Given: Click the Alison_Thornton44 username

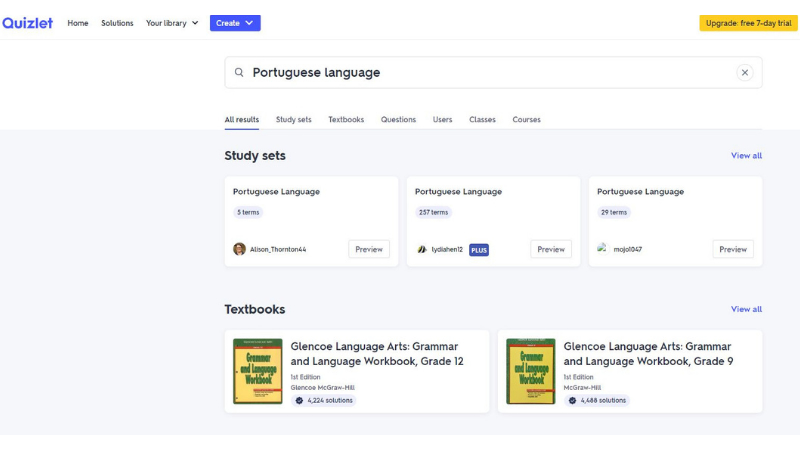Looking at the screenshot, I should (x=278, y=249).
